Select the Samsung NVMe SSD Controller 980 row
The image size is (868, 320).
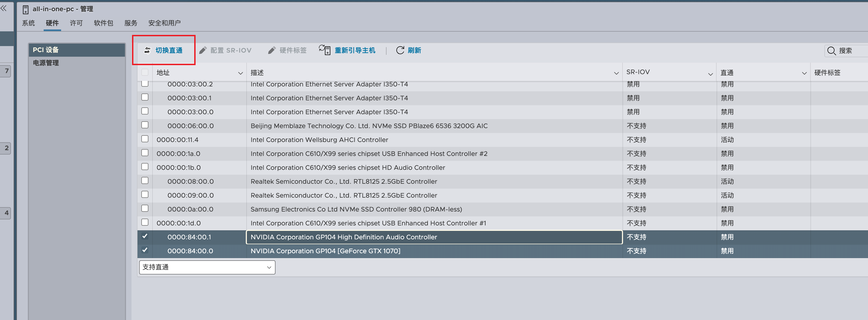tap(356, 209)
